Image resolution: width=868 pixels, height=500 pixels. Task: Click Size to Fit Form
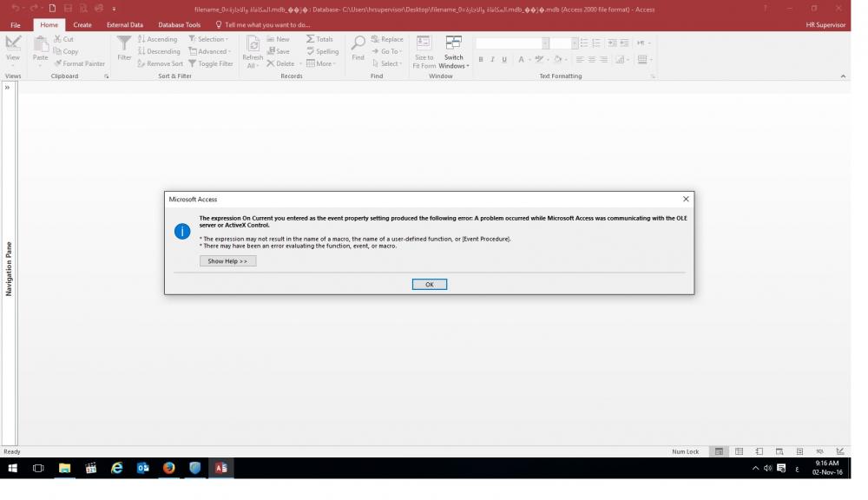[x=424, y=51]
